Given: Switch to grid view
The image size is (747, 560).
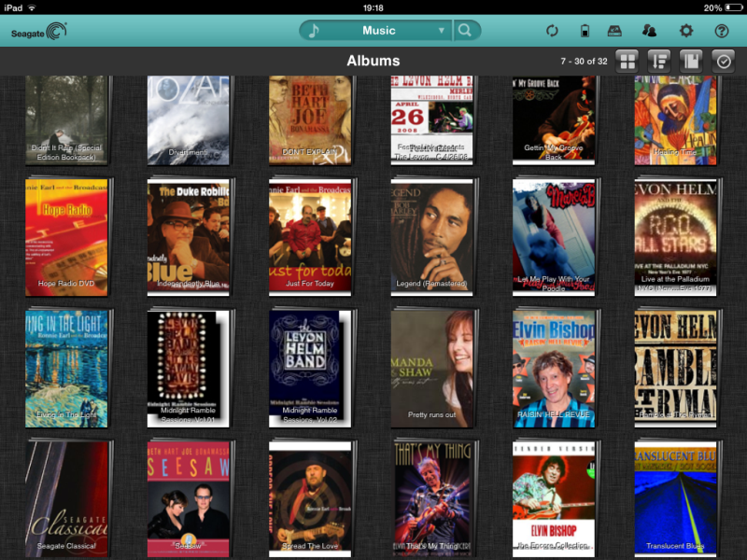Looking at the screenshot, I should coord(627,61).
